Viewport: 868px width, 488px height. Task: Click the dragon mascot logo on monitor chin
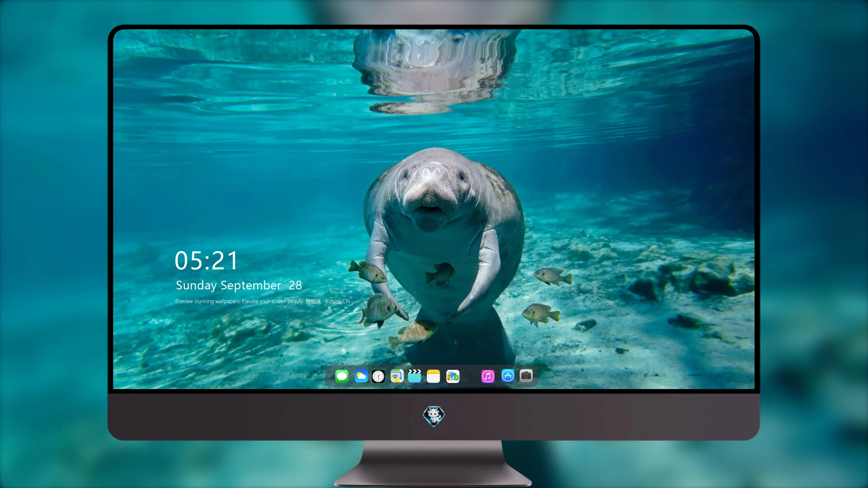[x=434, y=416]
